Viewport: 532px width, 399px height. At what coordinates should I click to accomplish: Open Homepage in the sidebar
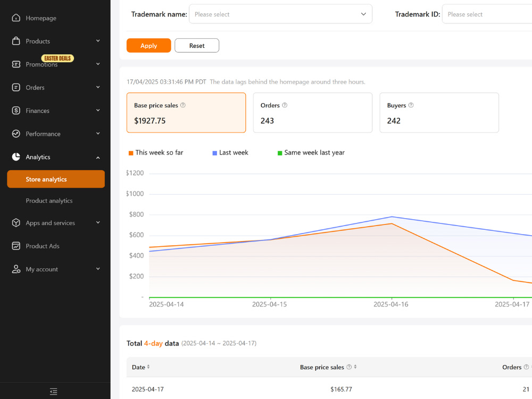pyautogui.click(x=41, y=18)
